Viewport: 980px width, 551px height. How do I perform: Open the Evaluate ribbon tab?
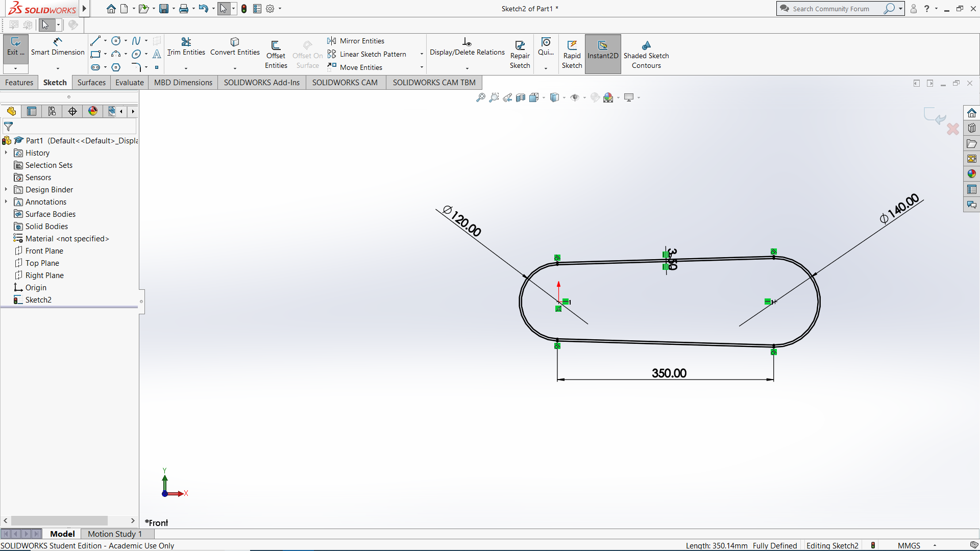(129, 82)
